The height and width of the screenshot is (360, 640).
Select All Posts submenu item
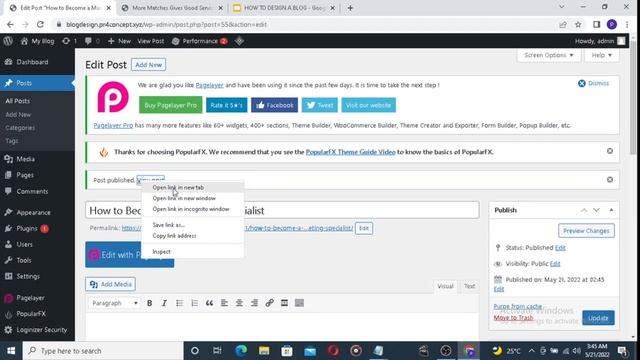click(18, 101)
